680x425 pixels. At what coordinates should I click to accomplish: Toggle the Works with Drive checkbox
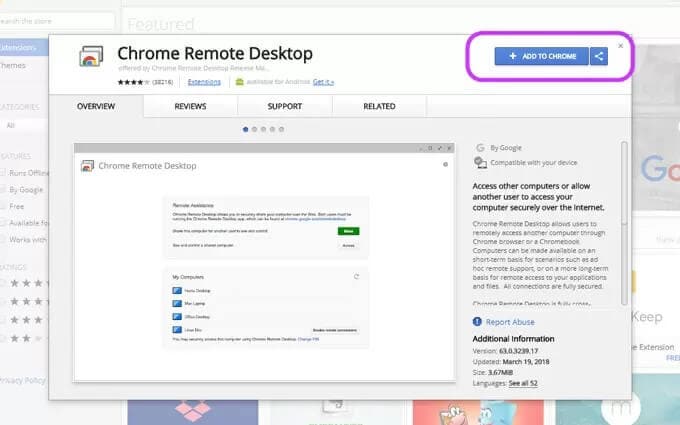(2, 240)
